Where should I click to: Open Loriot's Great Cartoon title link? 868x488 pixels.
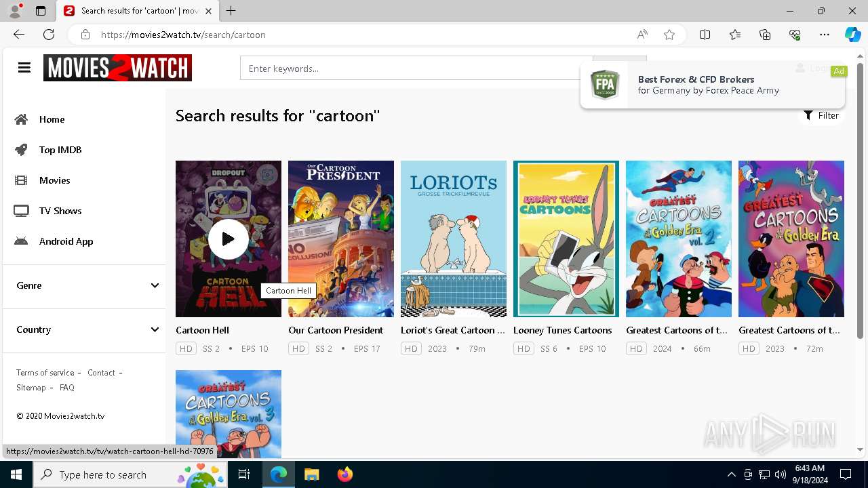(453, 330)
